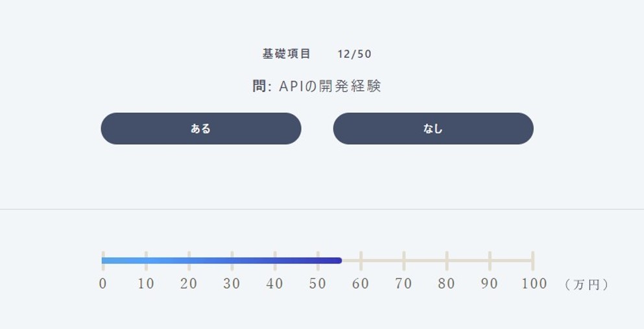
Task: Click the 70 tick mark on the scale
Action: click(404, 261)
